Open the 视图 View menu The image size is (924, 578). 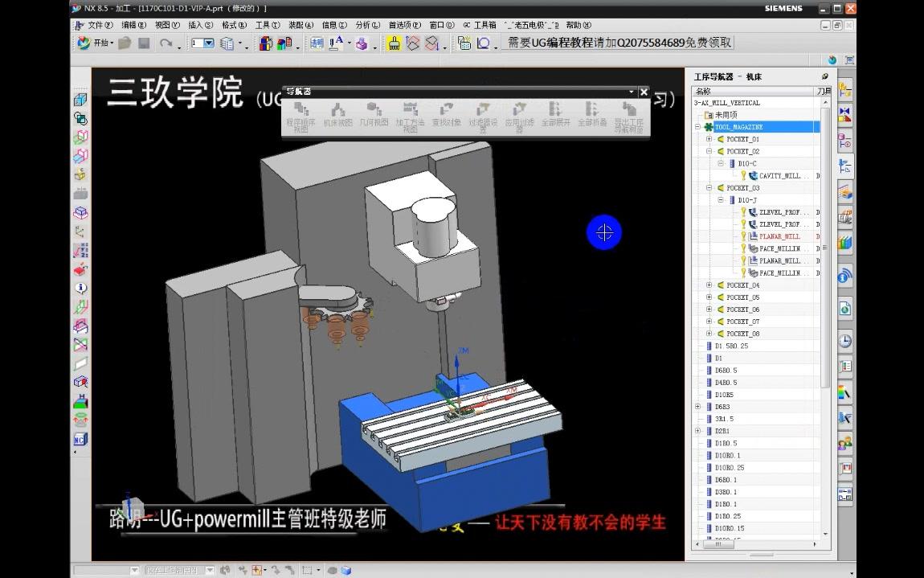click(167, 25)
